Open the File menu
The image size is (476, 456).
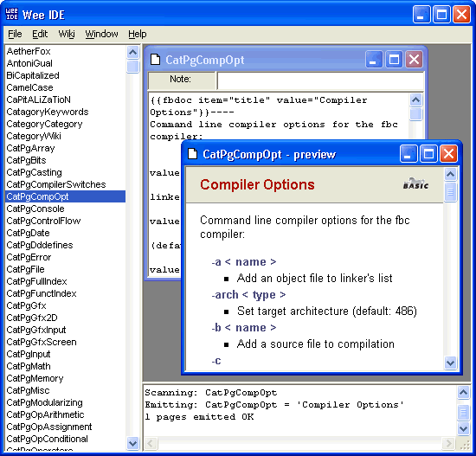[x=15, y=34]
